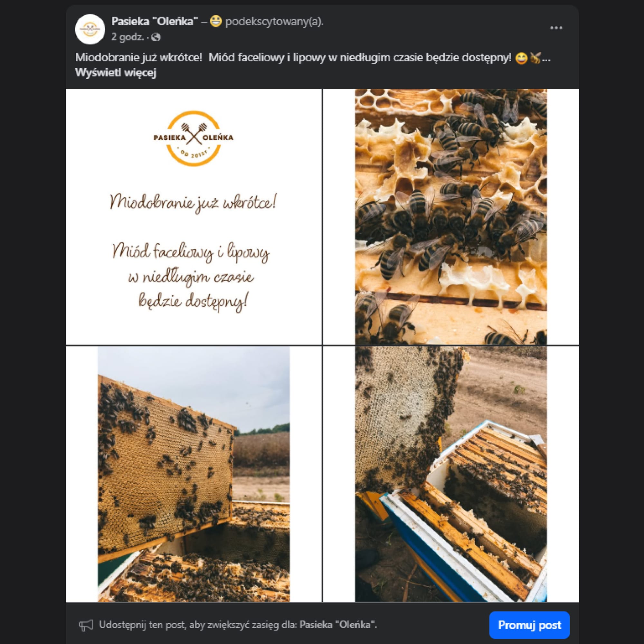This screenshot has height=644, width=644.
Task: Open the photo of frame held against sky
Action: (x=194, y=474)
